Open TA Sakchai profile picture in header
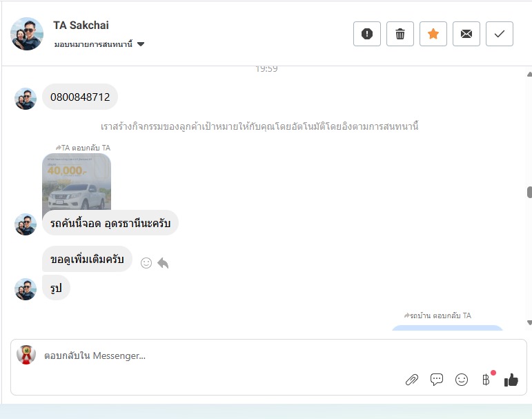The image size is (532, 419). click(27, 34)
